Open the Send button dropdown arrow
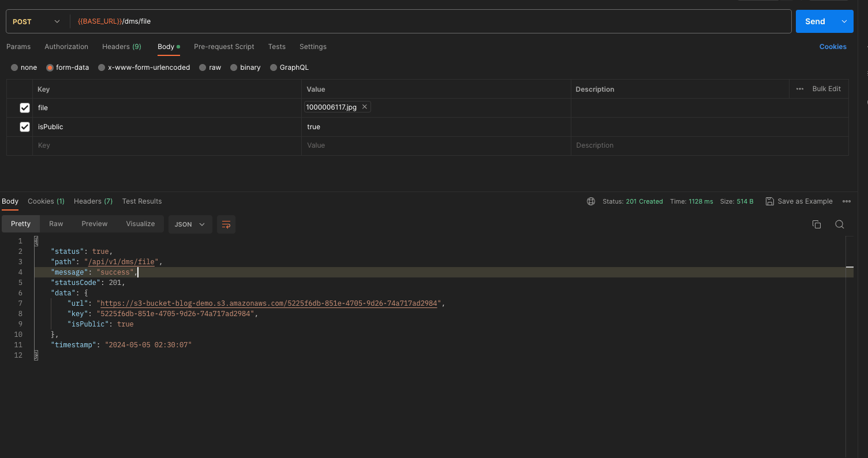 (844, 21)
